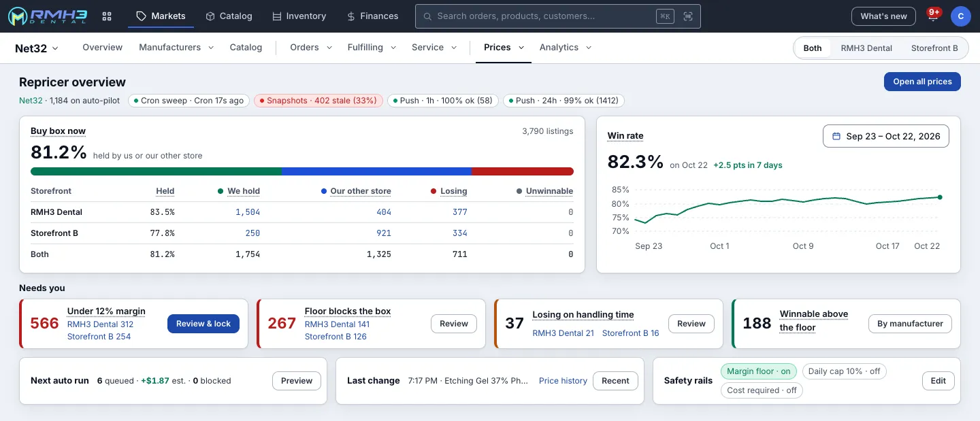This screenshot has width=980, height=421.
Task: Open the Finances tab
Action: (372, 16)
